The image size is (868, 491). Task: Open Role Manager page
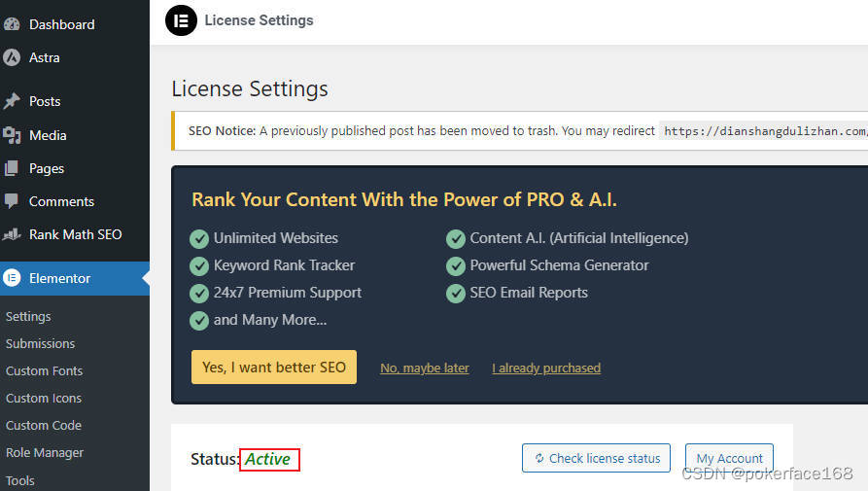(x=45, y=452)
